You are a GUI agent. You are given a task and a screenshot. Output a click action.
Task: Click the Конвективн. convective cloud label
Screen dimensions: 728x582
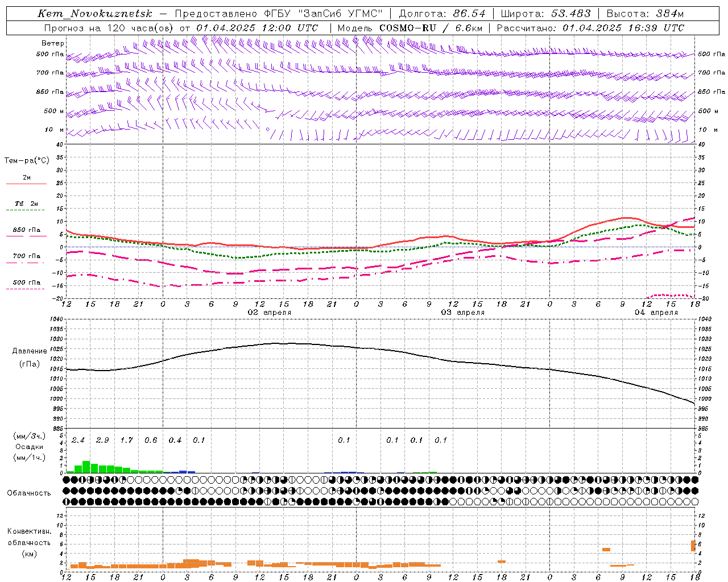coord(29,531)
